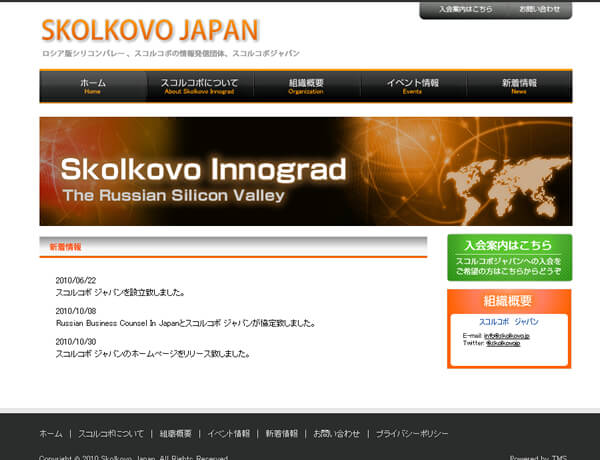Screen dimensions: 600x460
Task: Click the 新着情報 section header
Action: (x=233, y=247)
